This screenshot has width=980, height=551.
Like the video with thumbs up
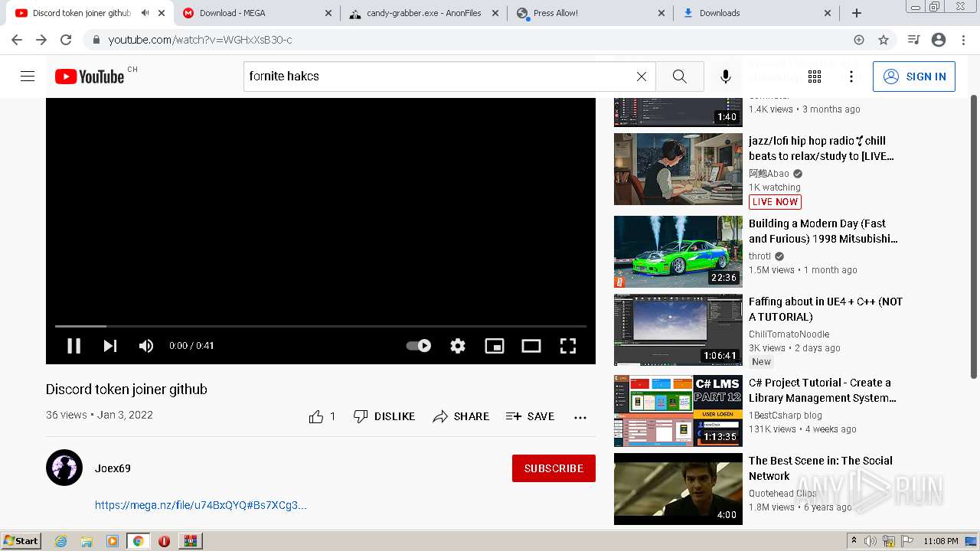point(322,416)
